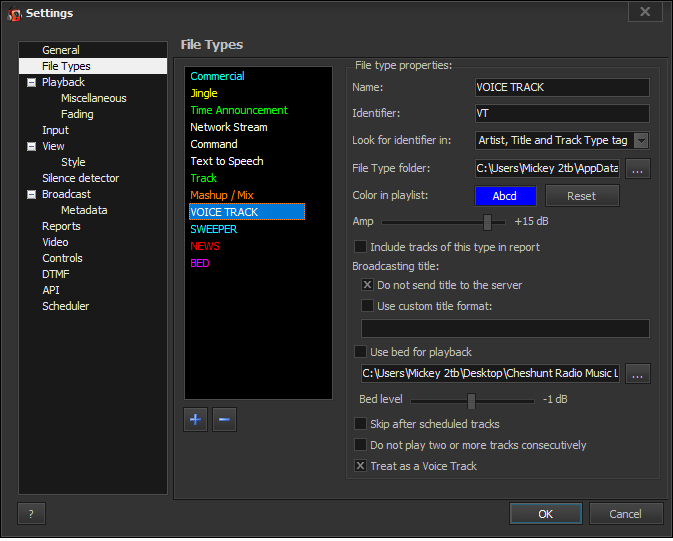Open Style settings under View

(73, 162)
